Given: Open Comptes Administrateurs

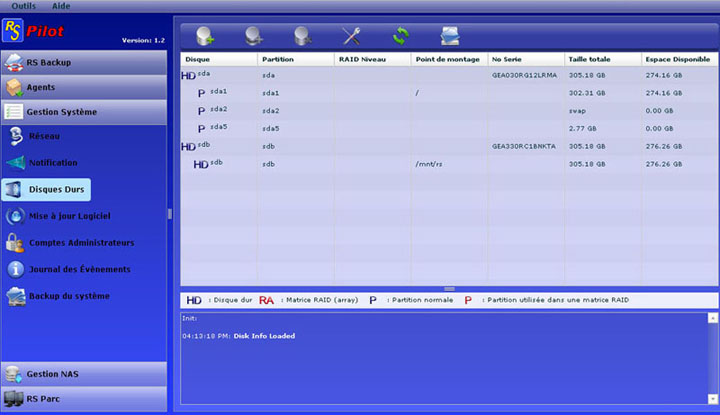Looking at the screenshot, I should tap(81, 242).
